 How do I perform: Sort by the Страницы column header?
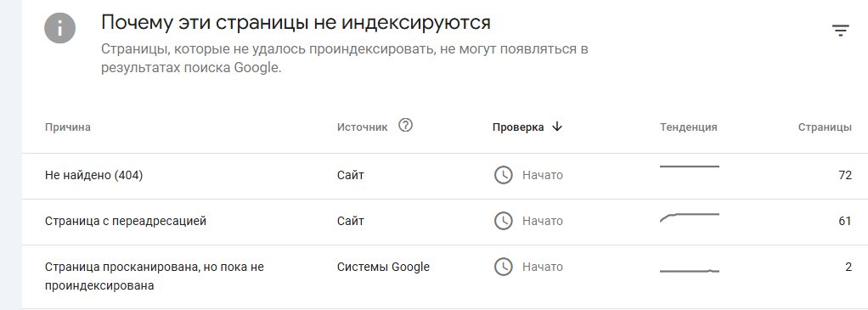click(x=825, y=127)
